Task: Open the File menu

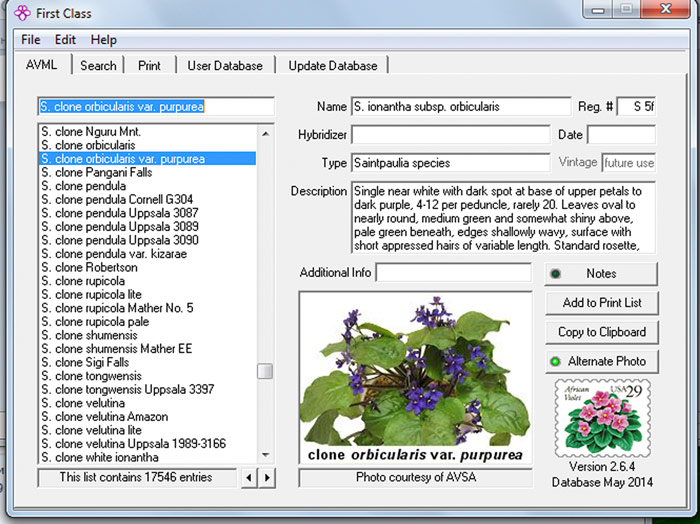Action: (x=30, y=40)
